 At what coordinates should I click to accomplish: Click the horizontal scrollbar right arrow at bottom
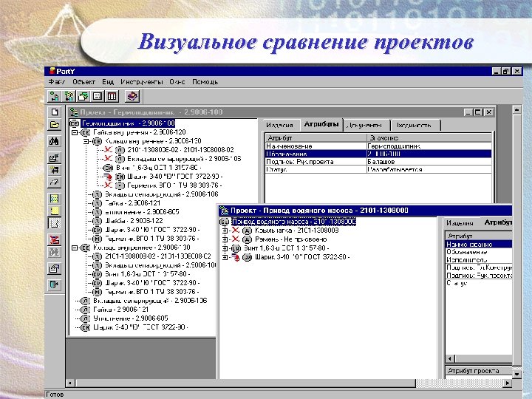[x=507, y=383]
